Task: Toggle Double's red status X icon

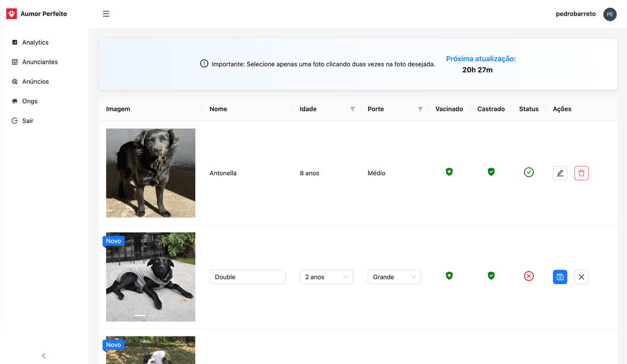Action: click(x=529, y=276)
